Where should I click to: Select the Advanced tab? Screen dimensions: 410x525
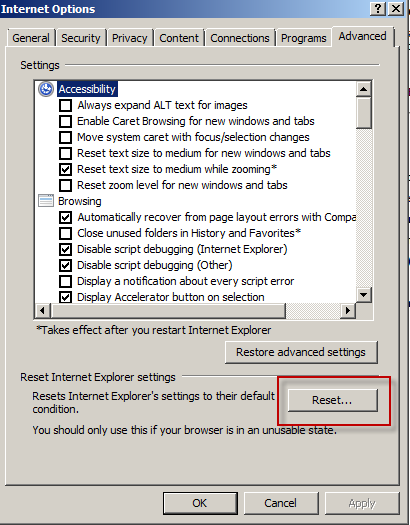click(362, 36)
